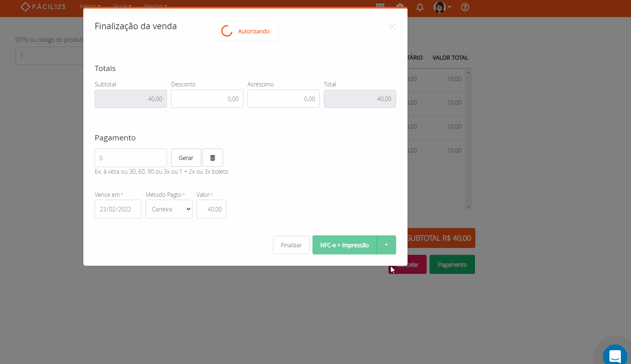Click the Vence em date field
Viewport: 631px width, 364px height.
(x=118, y=209)
